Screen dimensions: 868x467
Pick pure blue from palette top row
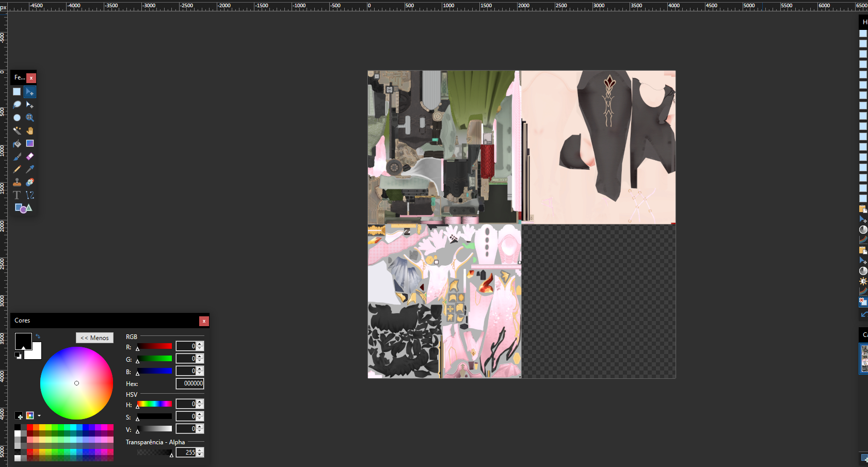[x=86, y=427]
